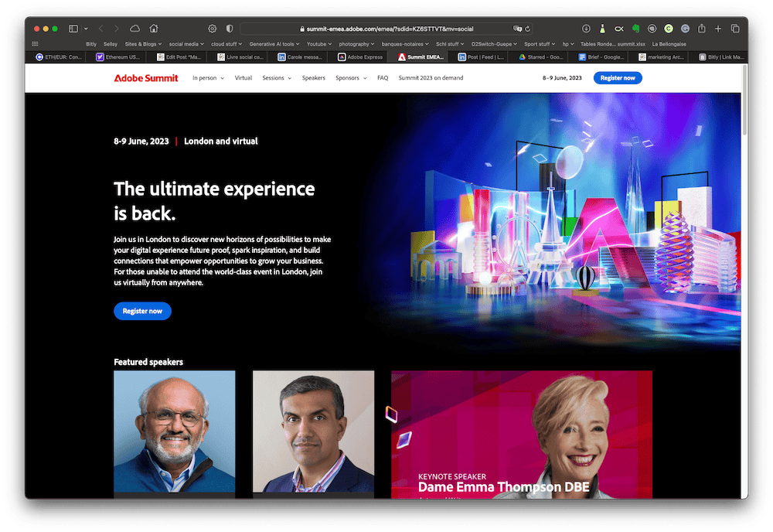Show downloads with the download icon
Screen dimensions: 773x532
coord(586,29)
